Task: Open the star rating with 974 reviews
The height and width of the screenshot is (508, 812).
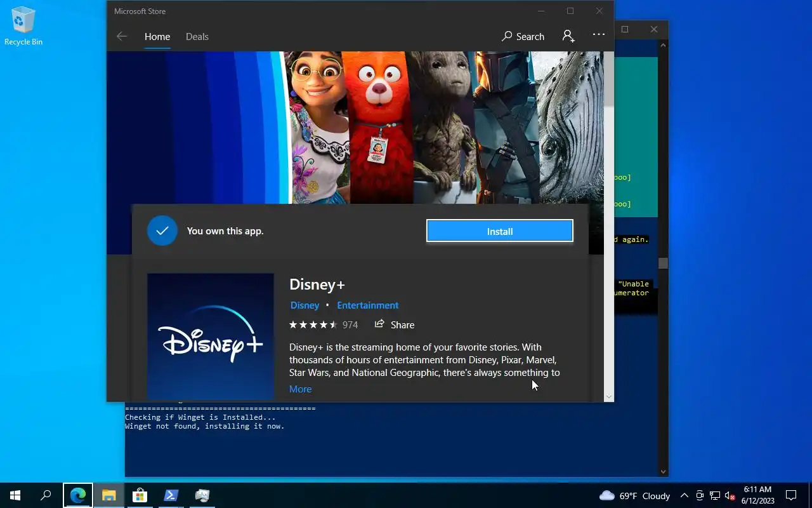Action: click(x=324, y=324)
